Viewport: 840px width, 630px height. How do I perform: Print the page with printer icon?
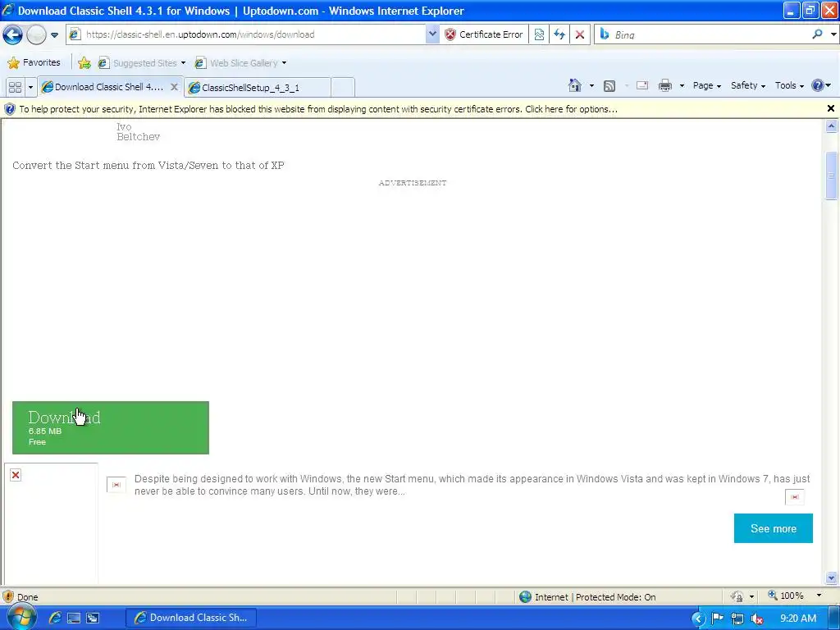coord(664,85)
